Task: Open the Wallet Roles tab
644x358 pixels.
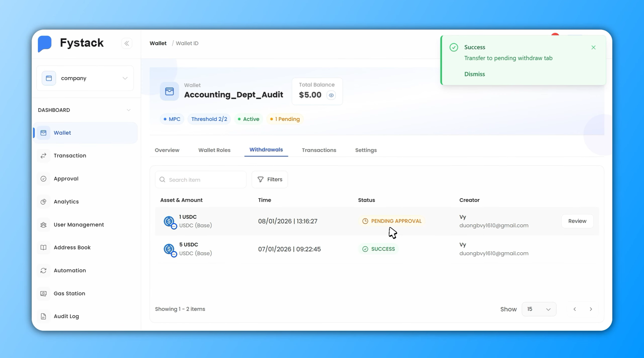Action: (x=214, y=150)
